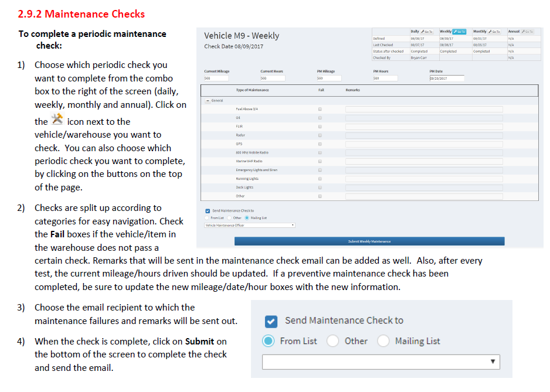This screenshot has height=392, width=550.
Task: Click the Remarks field for Marine VHF Radio
Action: (424, 161)
